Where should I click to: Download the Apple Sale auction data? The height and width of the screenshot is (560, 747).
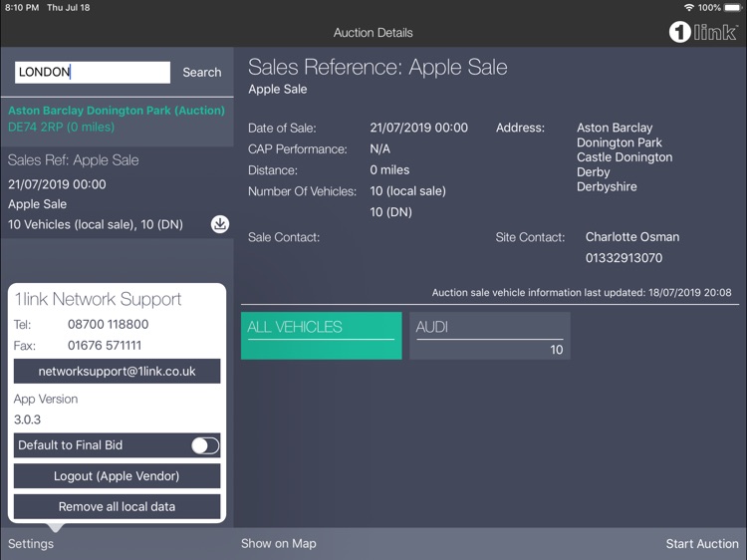point(220,224)
